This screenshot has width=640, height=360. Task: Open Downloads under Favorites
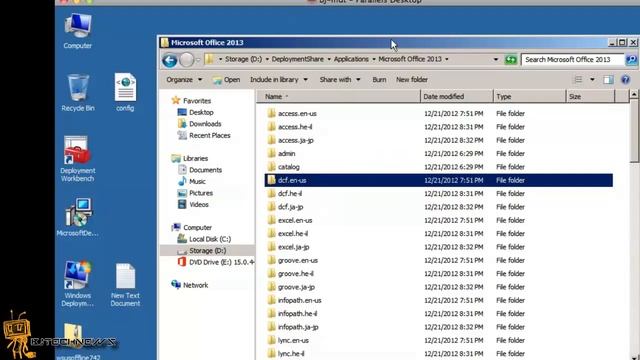point(200,124)
